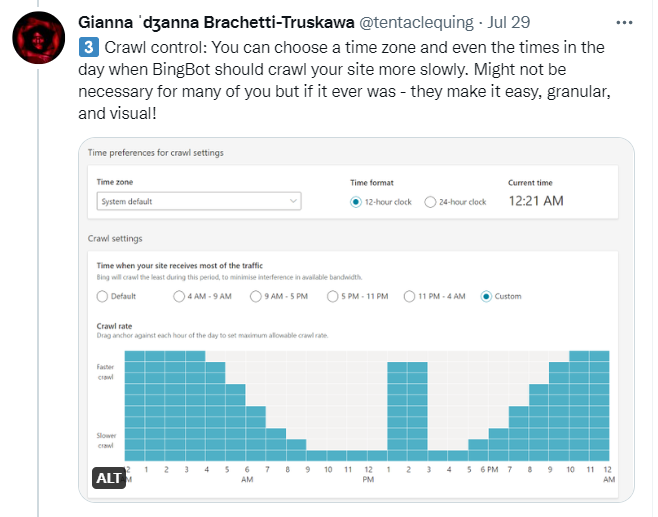
Task: Select the 11 PM - 4 AM option
Action: [x=409, y=296]
